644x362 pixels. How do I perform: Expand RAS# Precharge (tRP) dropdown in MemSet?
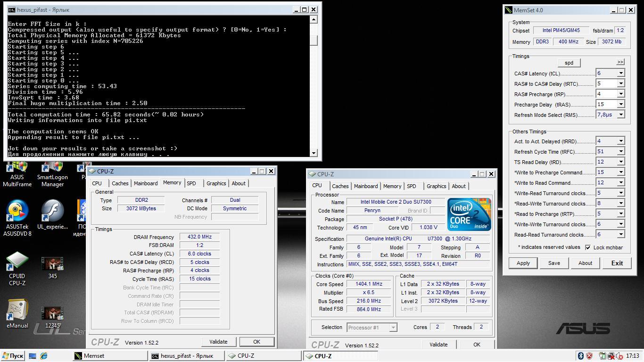pos(621,94)
